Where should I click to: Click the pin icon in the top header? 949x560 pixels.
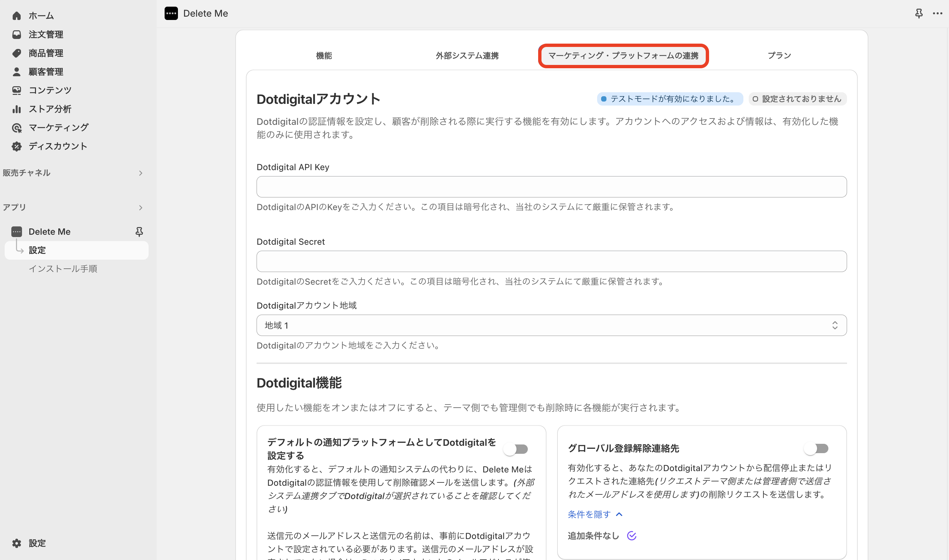(x=919, y=14)
